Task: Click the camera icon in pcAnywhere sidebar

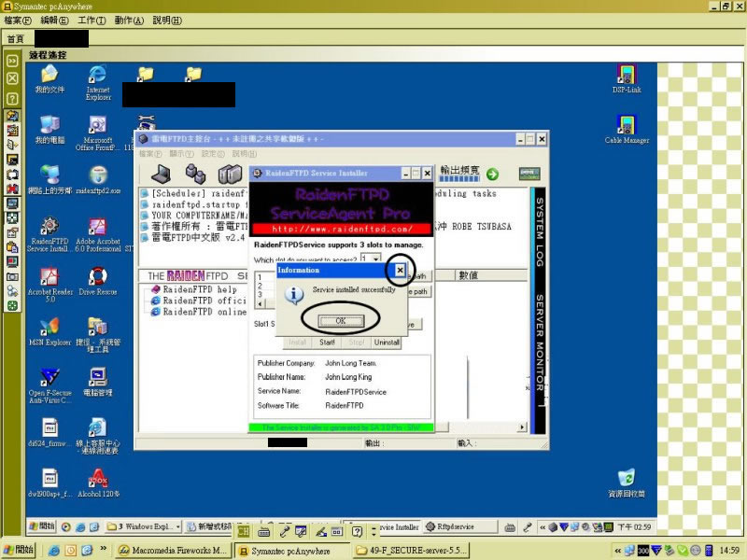Action: click(x=12, y=276)
